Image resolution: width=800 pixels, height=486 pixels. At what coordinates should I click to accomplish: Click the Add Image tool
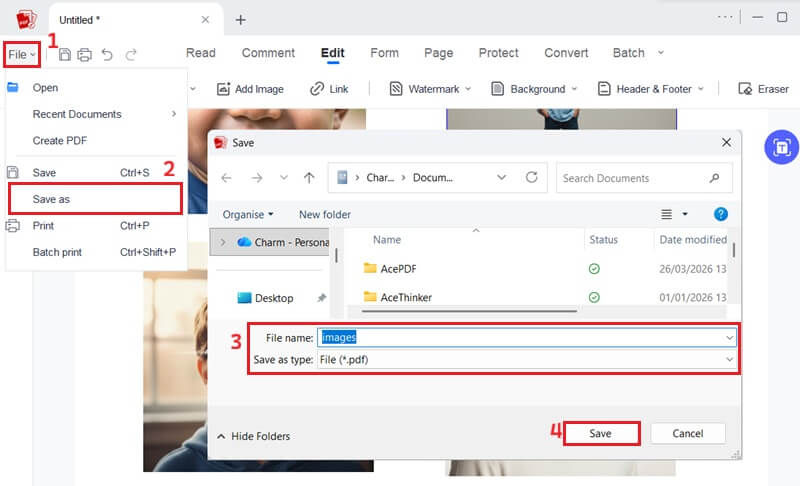pyautogui.click(x=250, y=89)
